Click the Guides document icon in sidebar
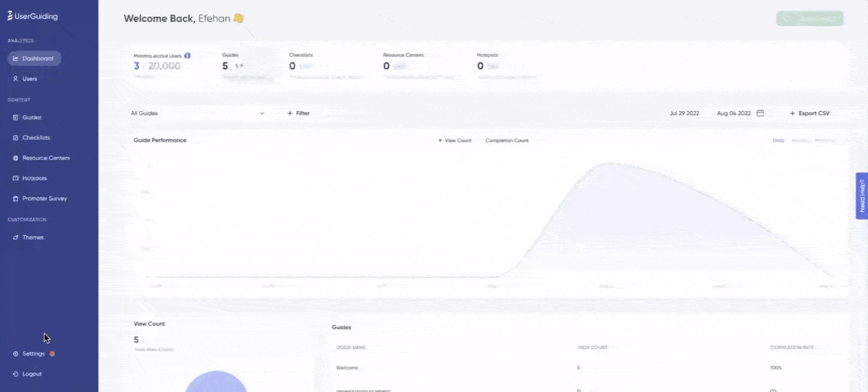This screenshot has height=392, width=868. pos(16,118)
